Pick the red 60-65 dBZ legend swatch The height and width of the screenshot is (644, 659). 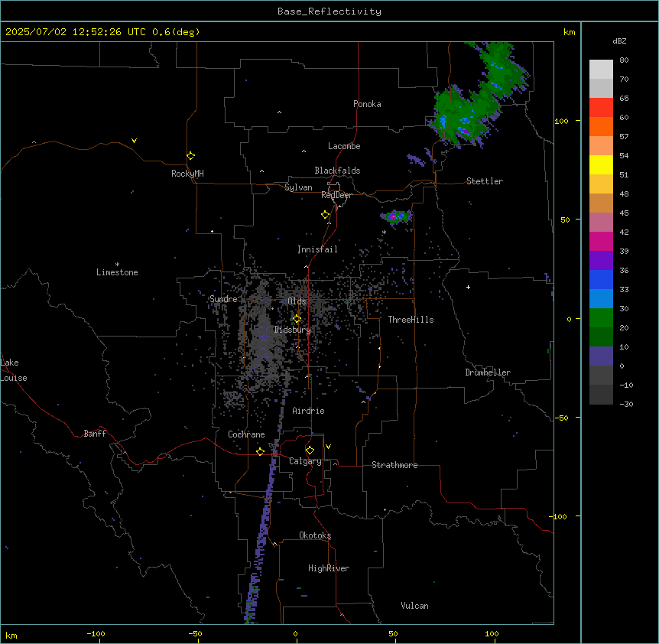pos(601,108)
